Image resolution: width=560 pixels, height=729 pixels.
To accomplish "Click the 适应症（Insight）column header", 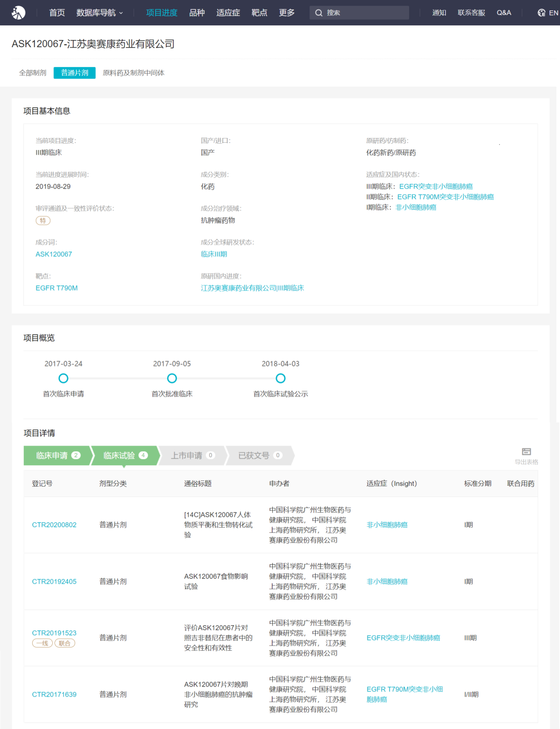I will 392,484.
